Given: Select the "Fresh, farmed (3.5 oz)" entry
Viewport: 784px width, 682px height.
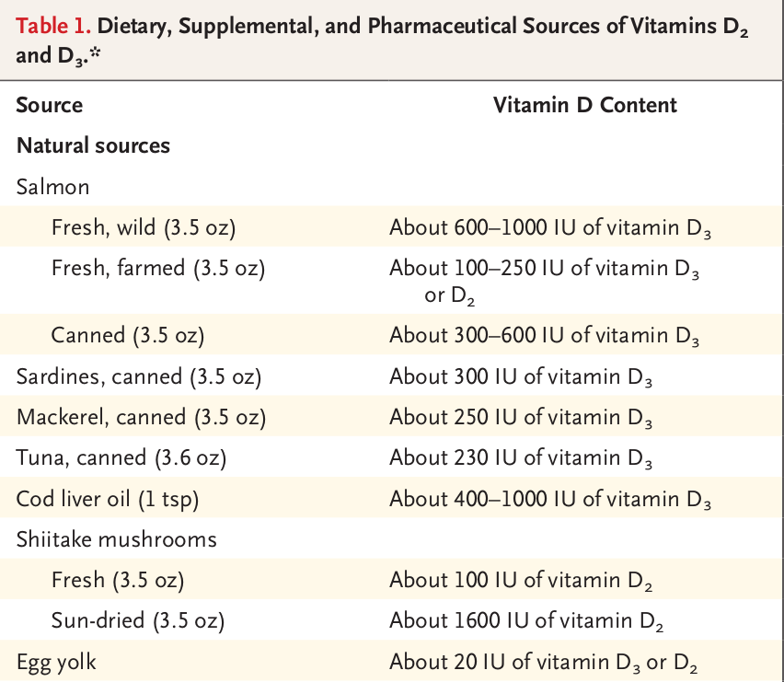Looking at the screenshot, I should [157, 269].
